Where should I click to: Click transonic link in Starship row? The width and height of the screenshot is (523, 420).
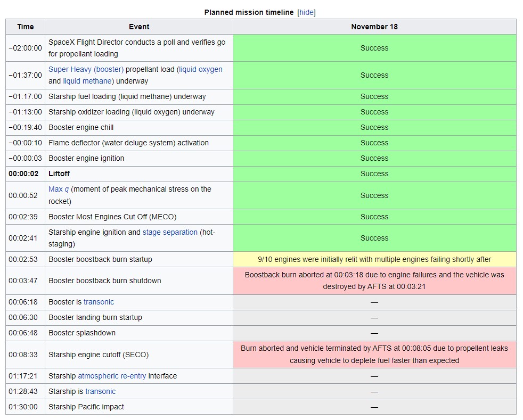pos(101,391)
